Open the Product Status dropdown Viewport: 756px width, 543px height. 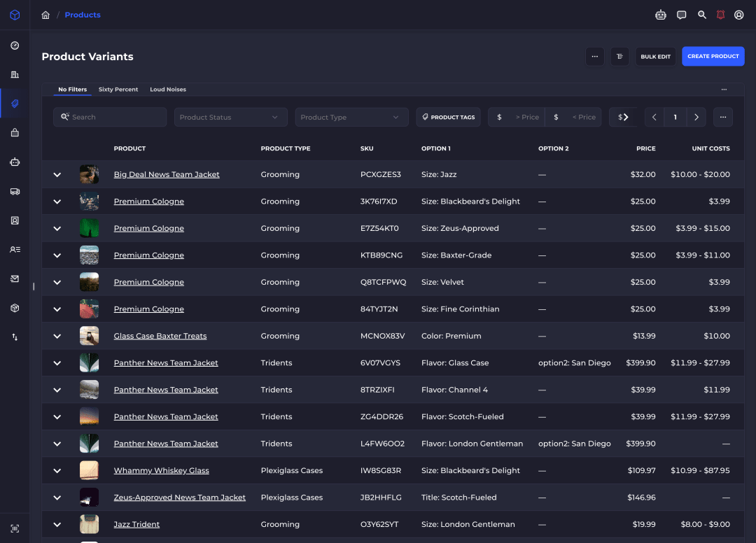pyautogui.click(x=230, y=117)
